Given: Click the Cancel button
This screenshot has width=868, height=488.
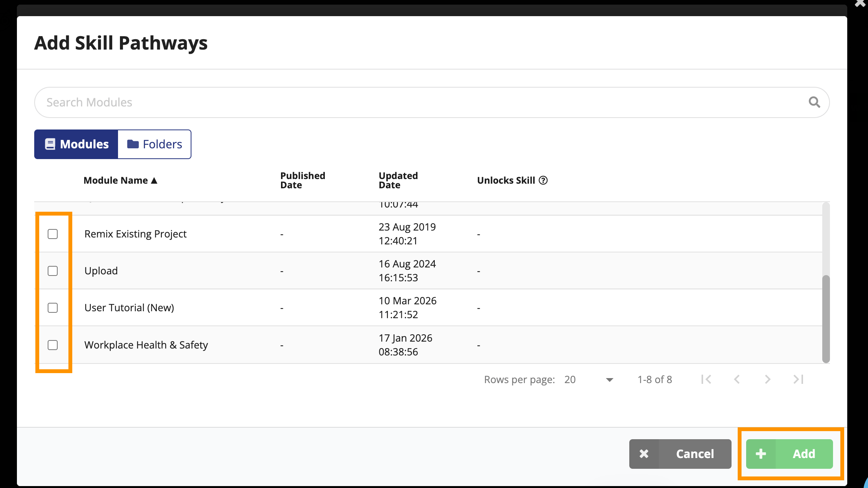Looking at the screenshot, I should click(680, 454).
